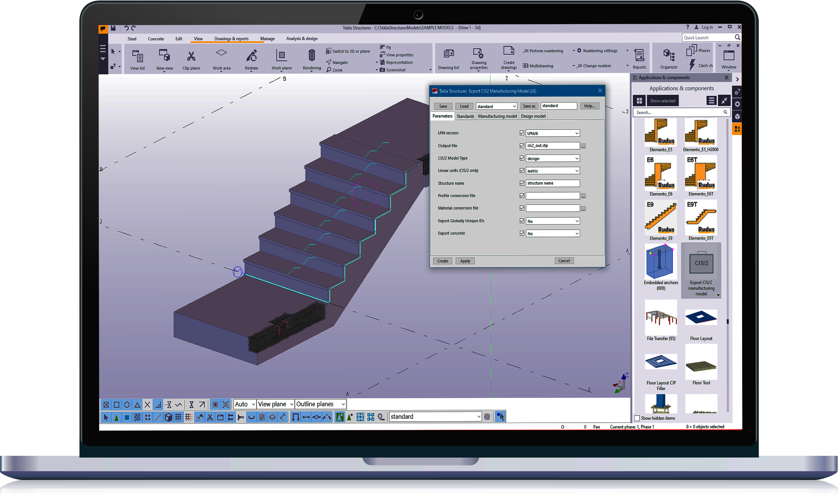
Task: Open the Auto snap depth dropdown
Action: [245, 404]
